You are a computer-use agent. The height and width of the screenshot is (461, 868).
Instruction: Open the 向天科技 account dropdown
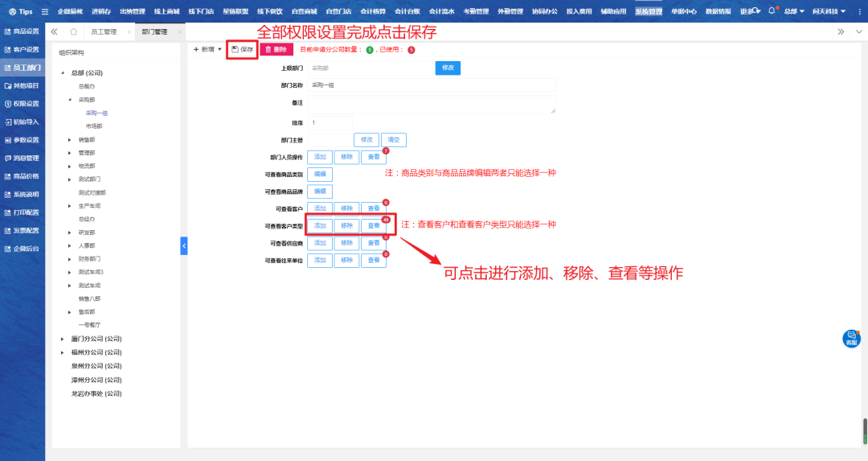(x=828, y=12)
